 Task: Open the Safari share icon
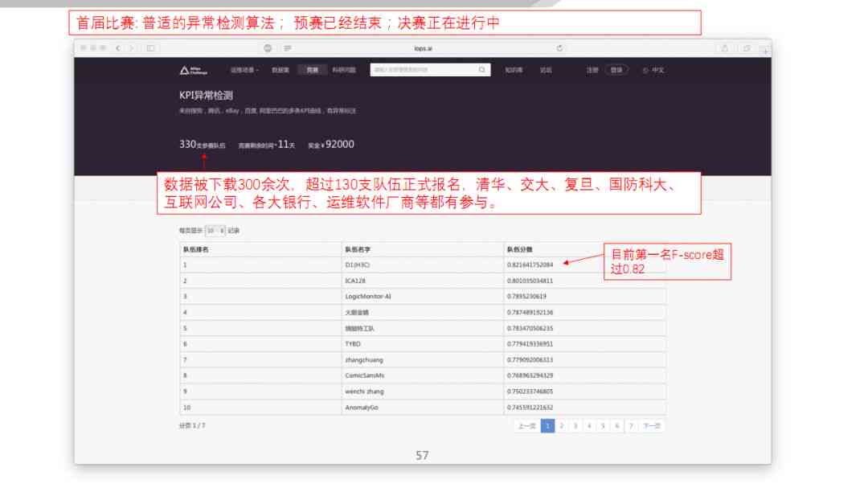click(724, 48)
